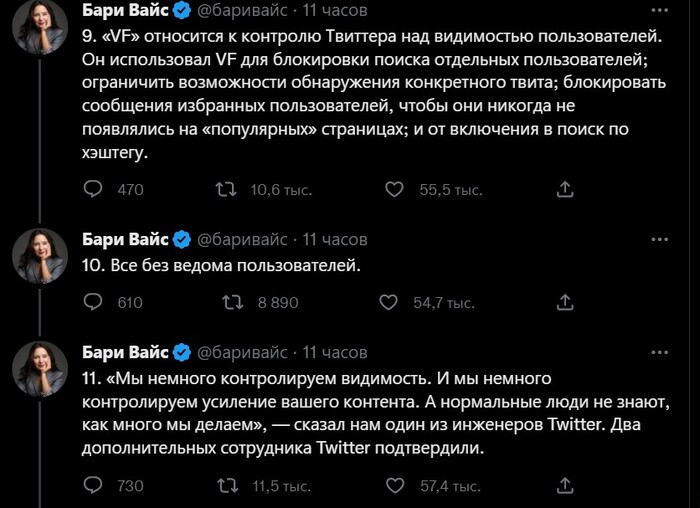Screen dimensions: 700x508
Task: Open more options menu on tweet 9
Action: coord(659,11)
